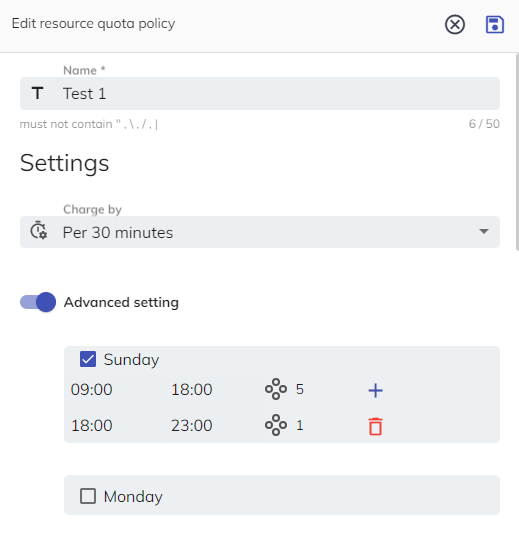Close the edit resource quota policy dialog
This screenshot has width=519, height=546.
coord(455,25)
